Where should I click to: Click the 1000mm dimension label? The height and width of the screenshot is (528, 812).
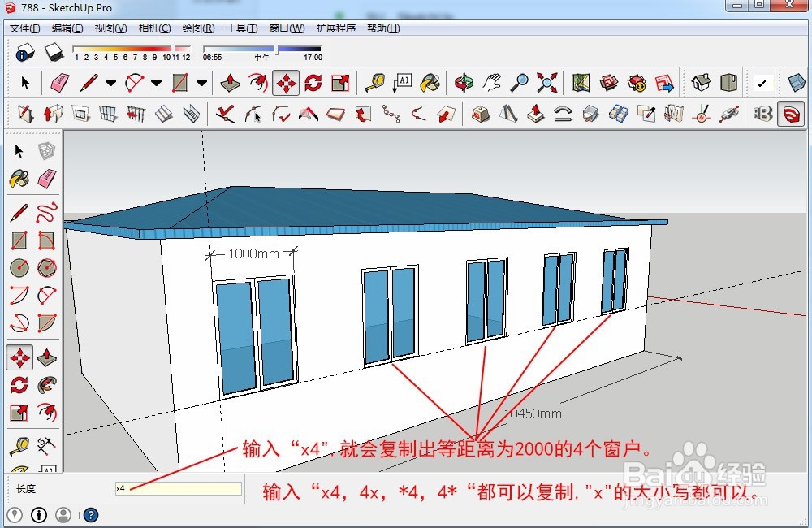coord(253,253)
